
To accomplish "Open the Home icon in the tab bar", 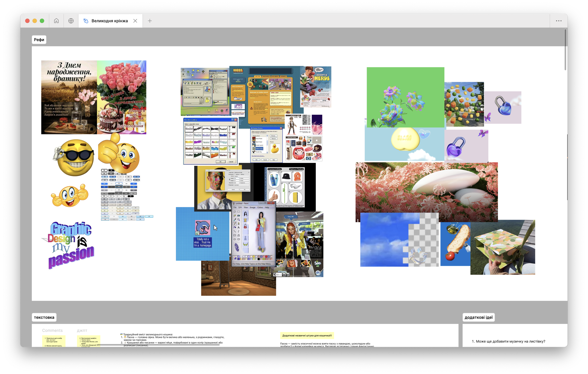I will click(x=56, y=21).
